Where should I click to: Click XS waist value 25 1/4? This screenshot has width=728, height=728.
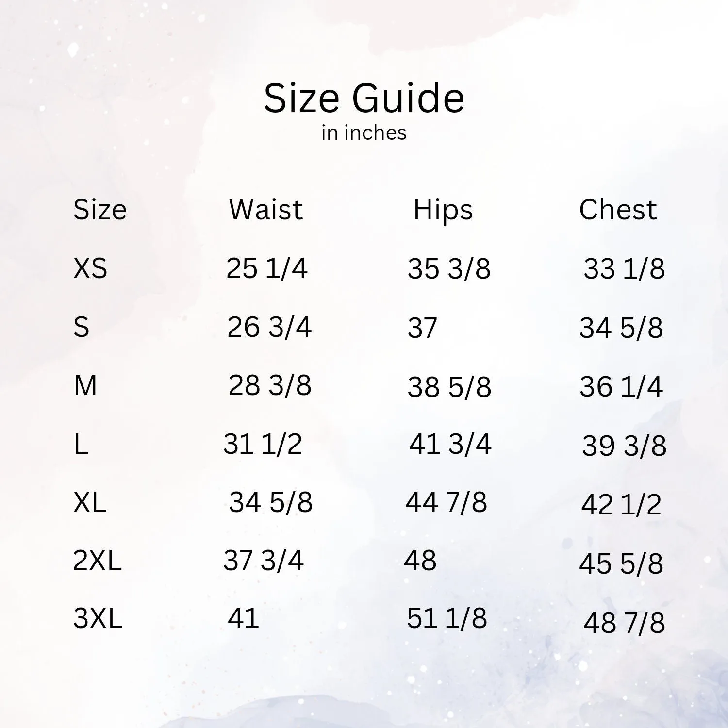pyautogui.click(x=266, y=268)
